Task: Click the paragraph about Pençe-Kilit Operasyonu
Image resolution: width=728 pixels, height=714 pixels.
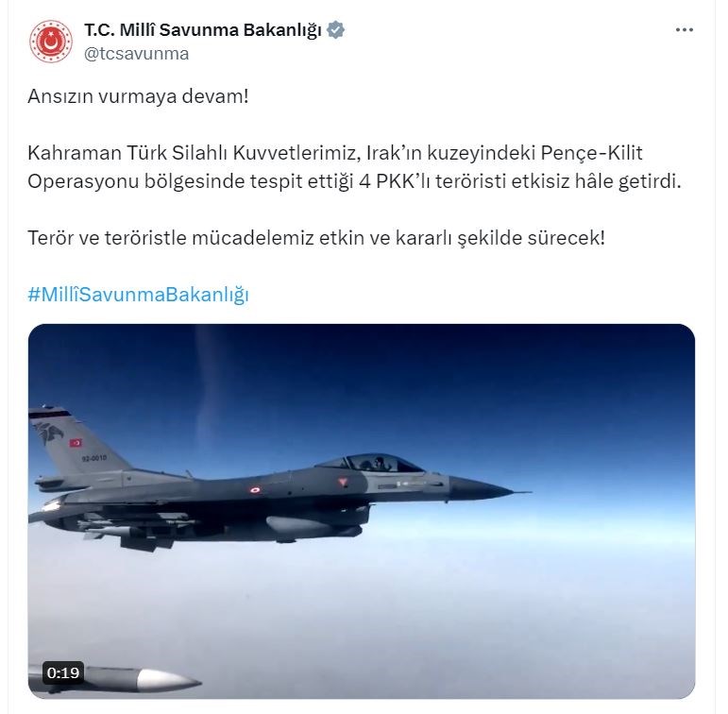Action: click(x=354, y=167)
